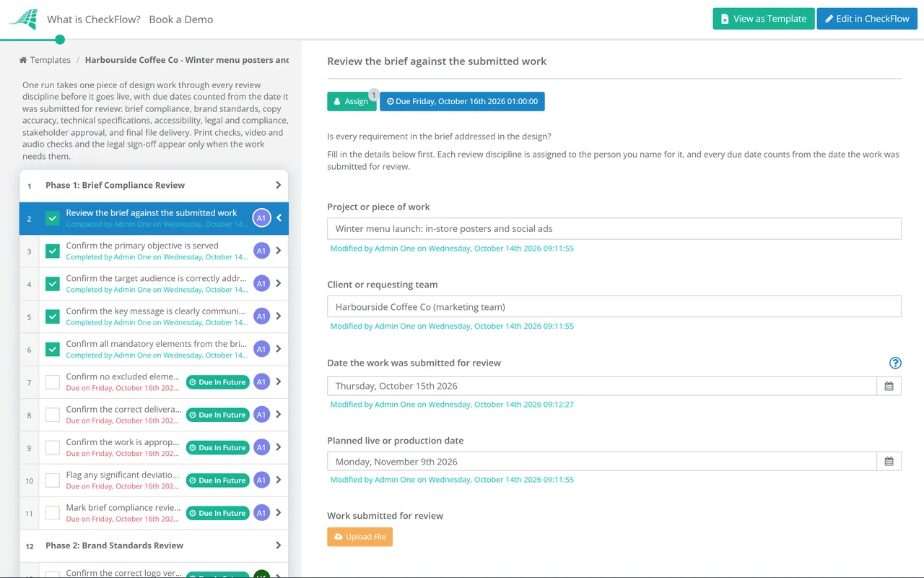Click A1 avatar on excluded elements row
The image size is (924, 578).
[261, 381]
